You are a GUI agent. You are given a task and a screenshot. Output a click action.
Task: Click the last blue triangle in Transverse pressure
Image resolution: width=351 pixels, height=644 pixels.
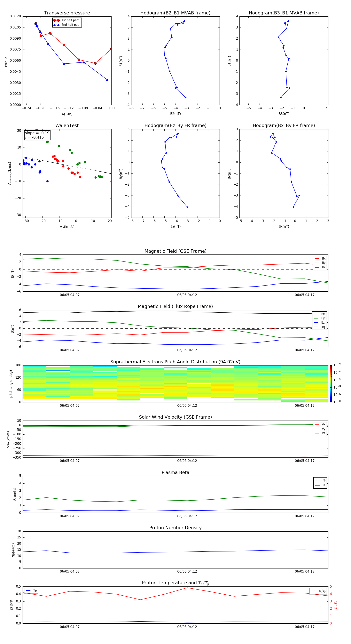point(107,80)
